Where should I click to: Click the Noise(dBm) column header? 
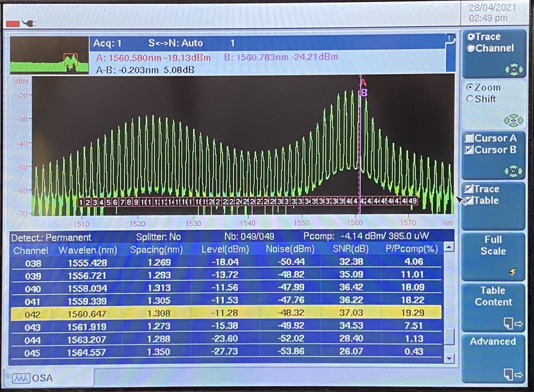pos(290,249)
